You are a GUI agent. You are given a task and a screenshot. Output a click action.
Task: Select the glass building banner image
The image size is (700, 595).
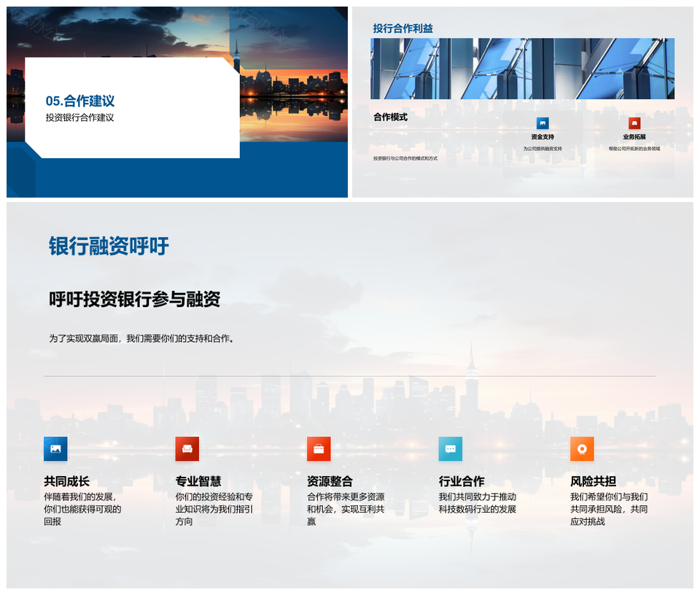tap(522, 69)
